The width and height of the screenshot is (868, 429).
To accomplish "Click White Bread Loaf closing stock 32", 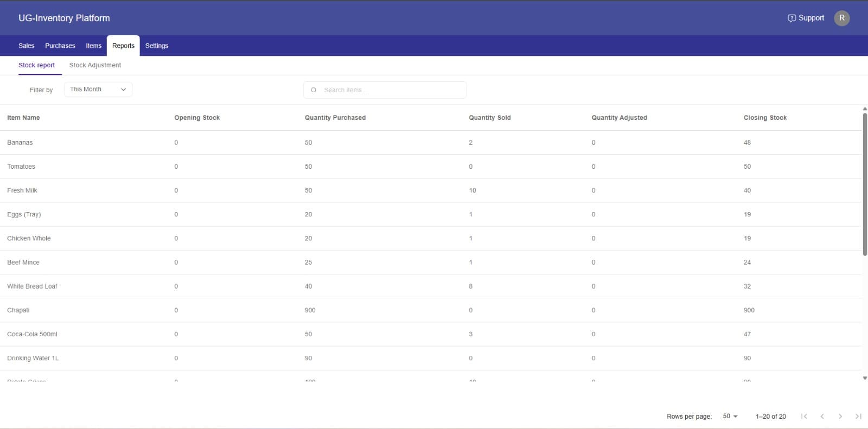I will pos(747,286).
